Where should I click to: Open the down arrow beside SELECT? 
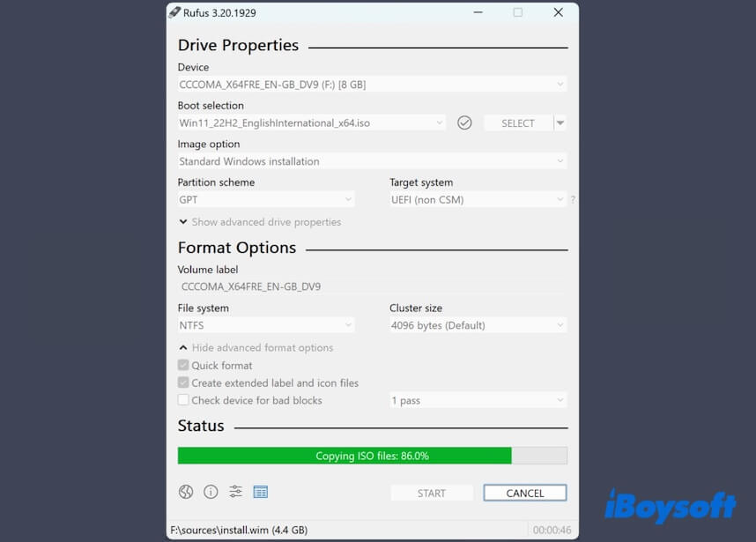(x=561, y=123)
